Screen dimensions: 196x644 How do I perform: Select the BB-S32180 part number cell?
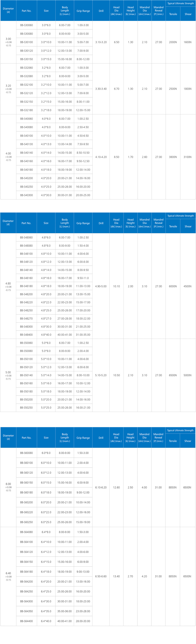26,110
